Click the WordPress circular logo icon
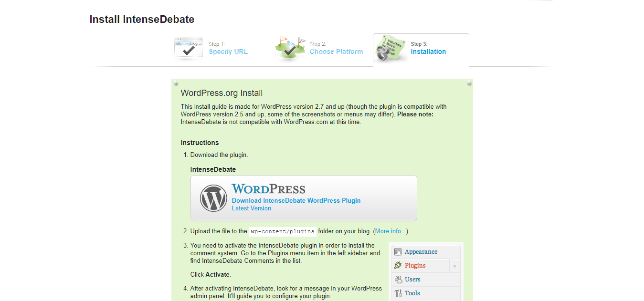The image size is (644, 301). pos(213,198)
